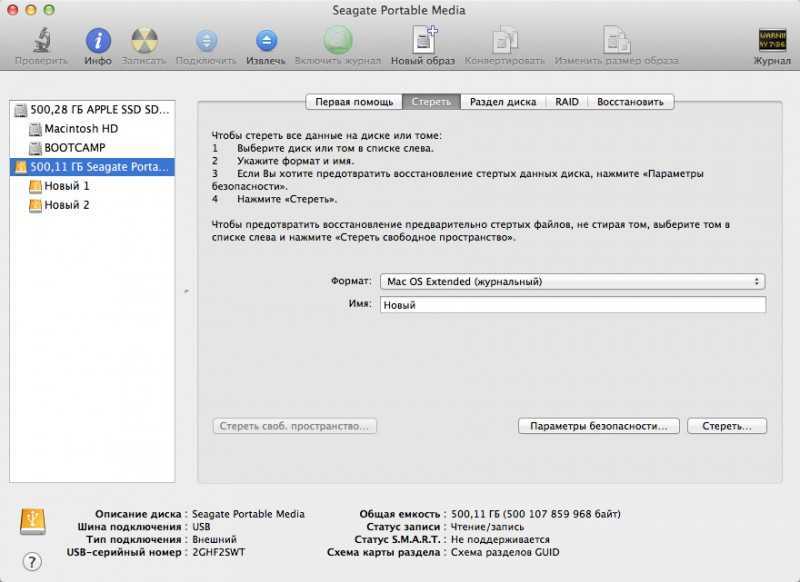
Task: Click the USB connection bus value
Action: point(201,527)
